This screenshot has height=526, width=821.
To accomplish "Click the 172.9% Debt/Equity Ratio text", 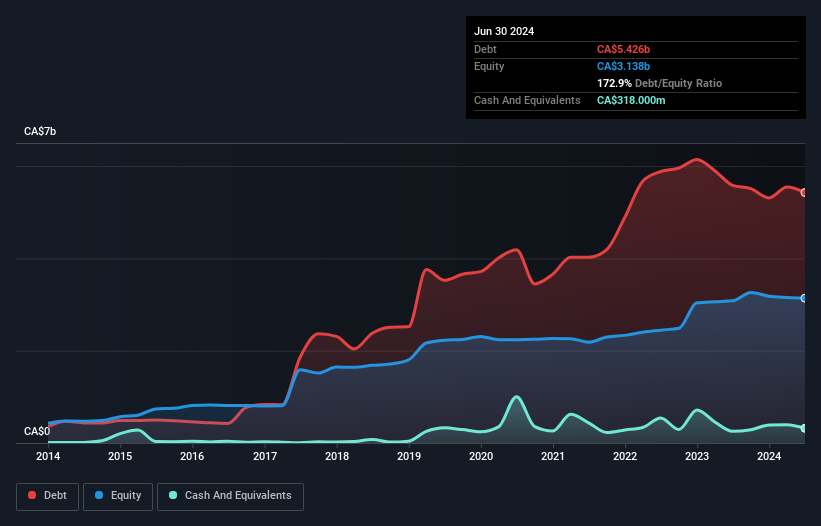I will 659,83.
